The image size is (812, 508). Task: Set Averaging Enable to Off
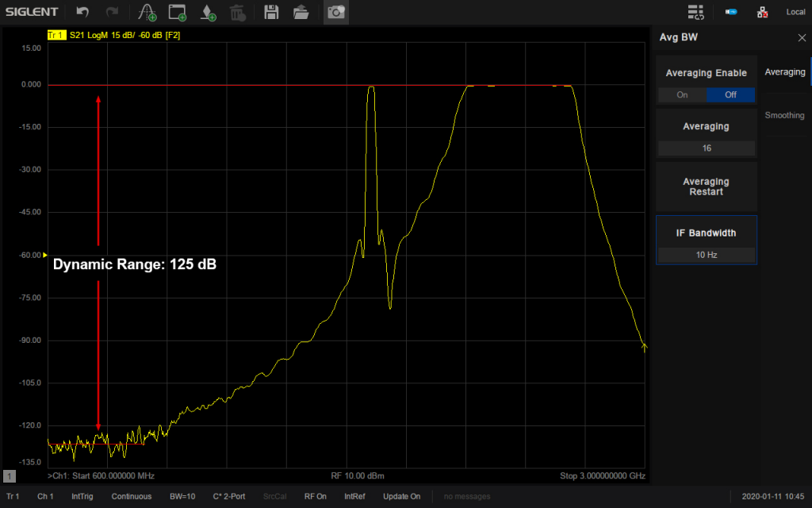pyautogui.click(x=730, y=94)
